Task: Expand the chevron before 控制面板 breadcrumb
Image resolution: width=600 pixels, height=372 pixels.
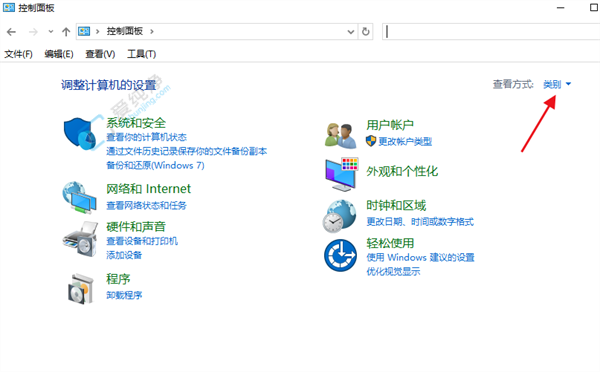Action: [x=98, y=31]
